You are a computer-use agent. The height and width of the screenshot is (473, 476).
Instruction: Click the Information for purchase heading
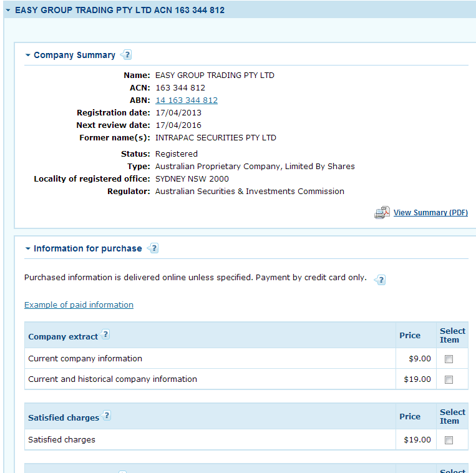88,248
